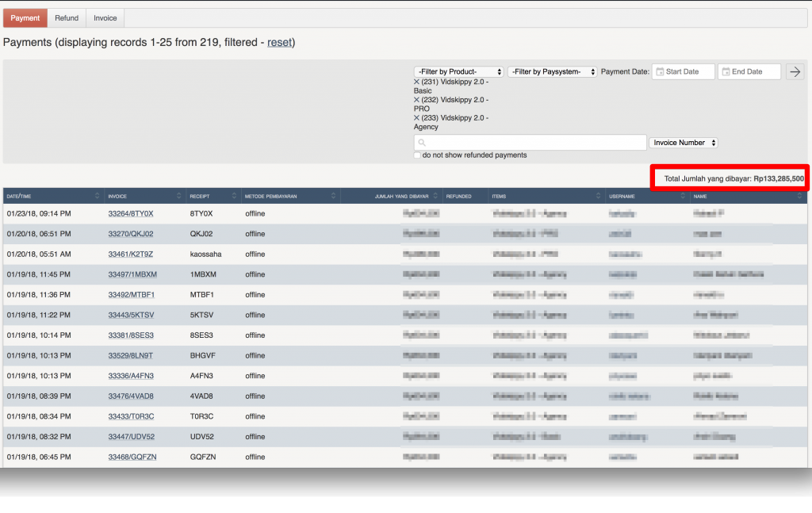Click the Receipt column sort arrows
The height and width of the screenshot is (513, 812).
[234, 196]
